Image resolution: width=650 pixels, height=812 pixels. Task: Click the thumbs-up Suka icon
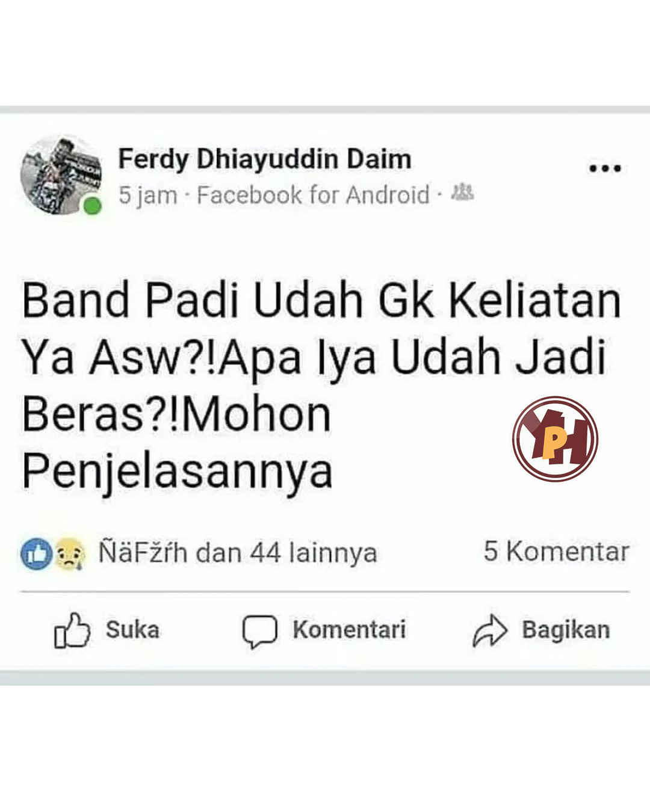point(72,630)
